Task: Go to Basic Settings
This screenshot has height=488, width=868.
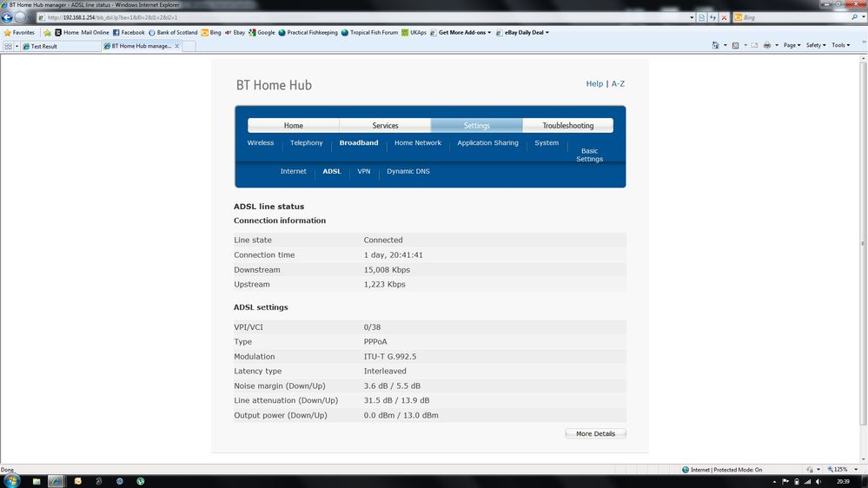Action: tap(590, 155)
